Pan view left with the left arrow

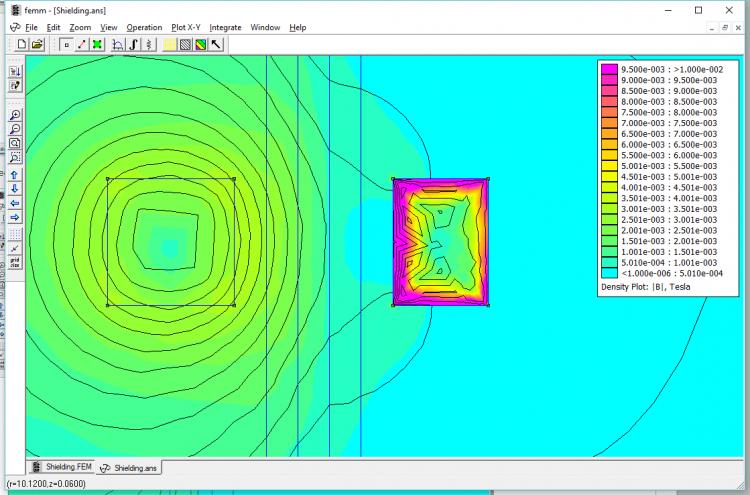pos(15,203)
